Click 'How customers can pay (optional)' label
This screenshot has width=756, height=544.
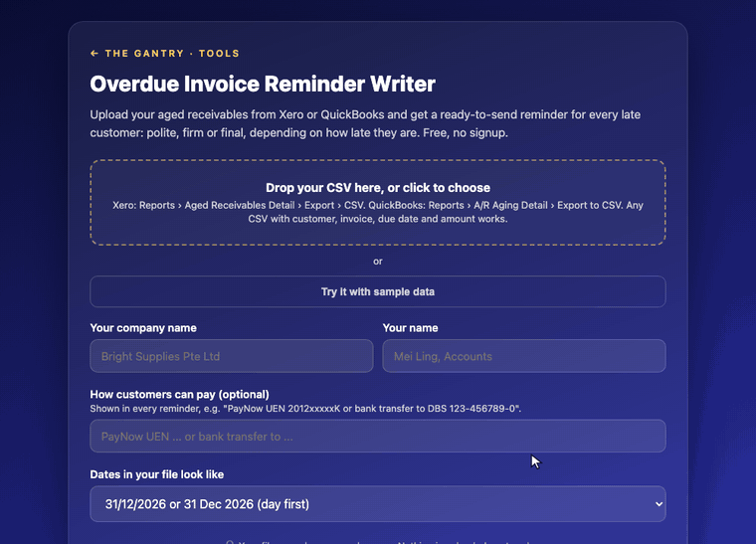coord(179,394)
